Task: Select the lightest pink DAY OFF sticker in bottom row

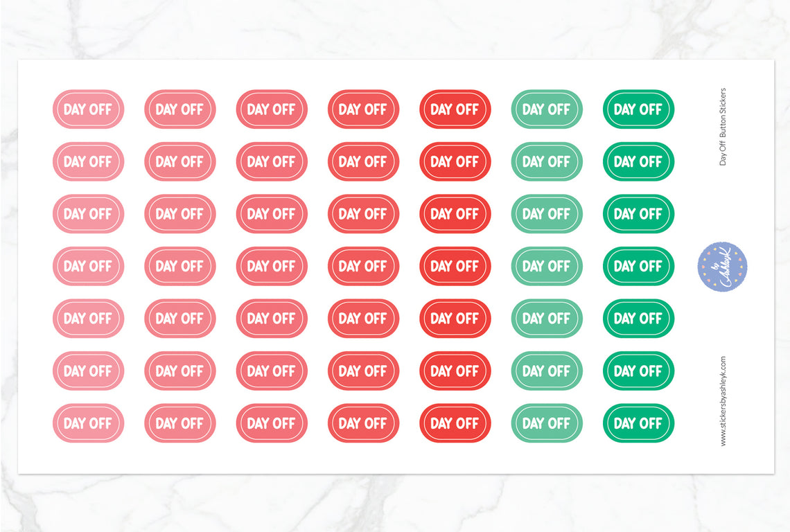Action: click(88, 423)
